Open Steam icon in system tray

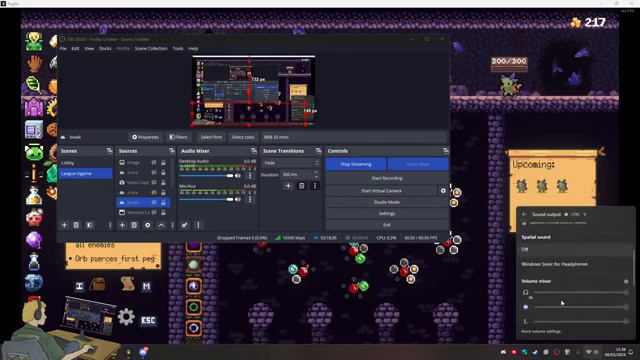535,352
